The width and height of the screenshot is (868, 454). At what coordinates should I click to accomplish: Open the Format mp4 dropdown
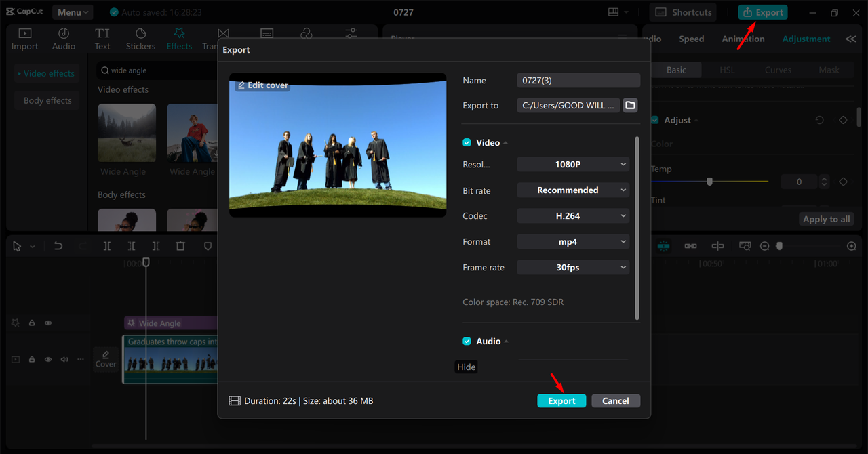tap(573, 241)
